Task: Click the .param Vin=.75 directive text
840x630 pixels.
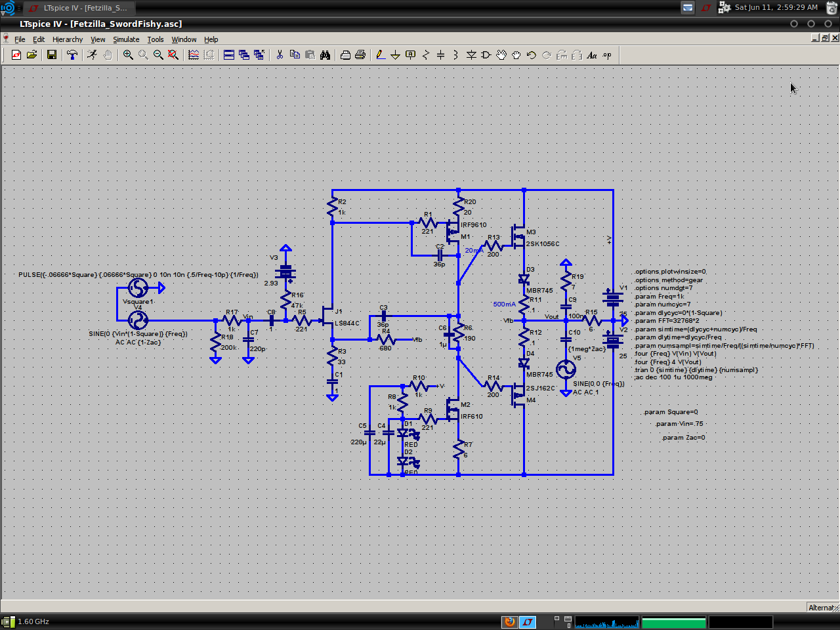Action: (679, 424)
